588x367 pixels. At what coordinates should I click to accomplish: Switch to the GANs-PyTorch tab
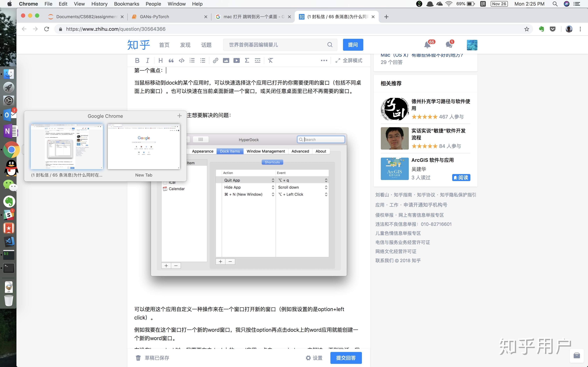(x=168, y=16)
